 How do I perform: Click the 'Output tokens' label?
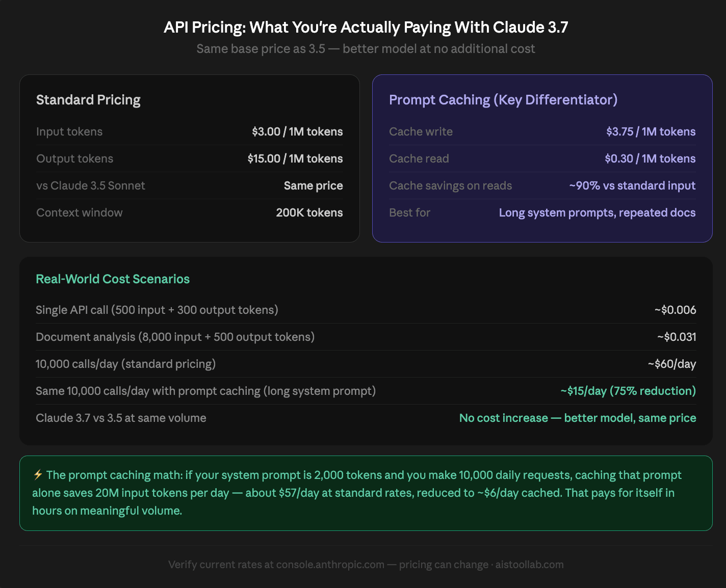tap(74, 158)
